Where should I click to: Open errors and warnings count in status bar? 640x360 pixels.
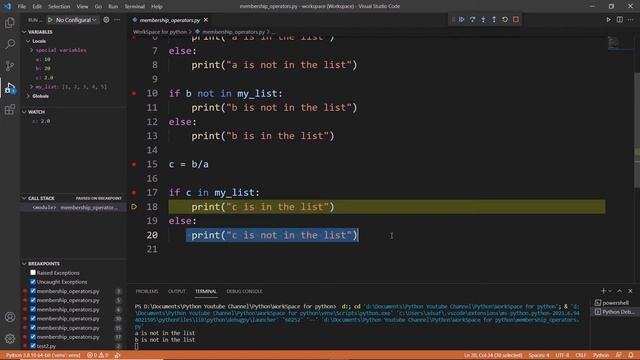pos(98,355)
